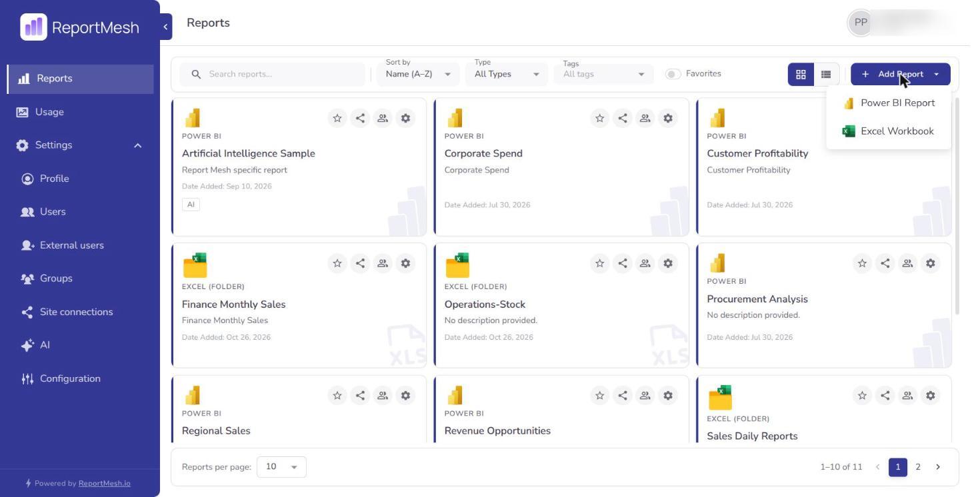Image resolution: width=980 pixels, height=497 pixels.
Task: Star the Regional Sales report
Action: pyautogui.click(x=337, y=395)
